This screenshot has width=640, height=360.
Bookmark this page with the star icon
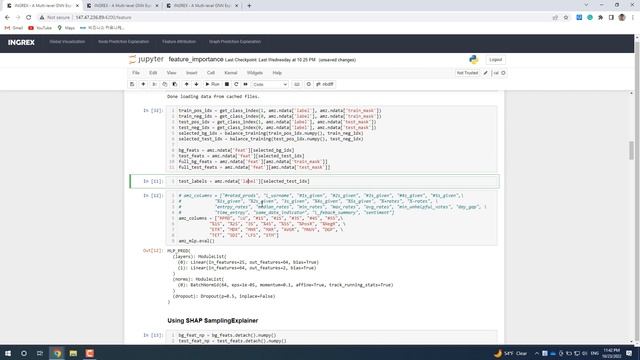click(566, 18)
